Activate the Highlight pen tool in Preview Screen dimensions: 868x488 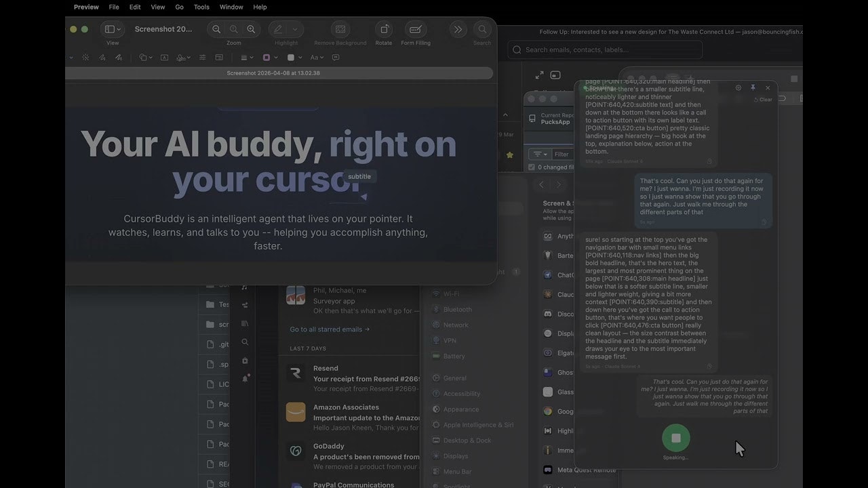click(279, 28)
